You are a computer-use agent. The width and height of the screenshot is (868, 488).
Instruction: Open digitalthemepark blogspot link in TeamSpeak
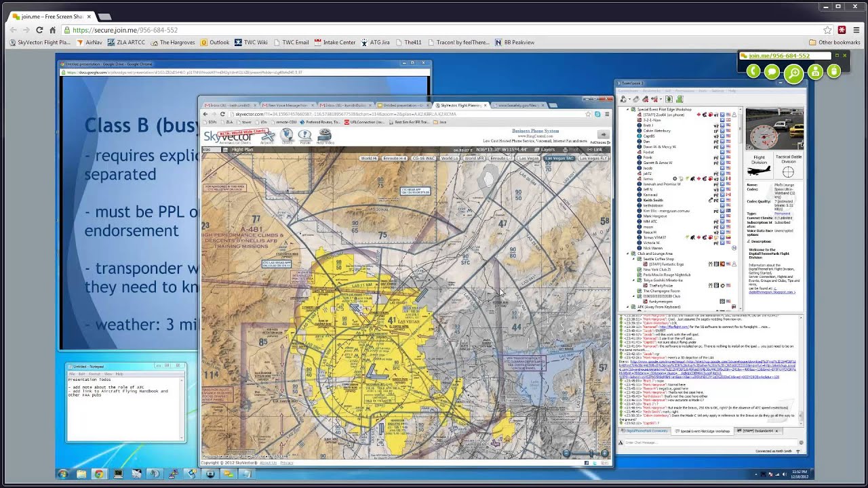(772, 292)
